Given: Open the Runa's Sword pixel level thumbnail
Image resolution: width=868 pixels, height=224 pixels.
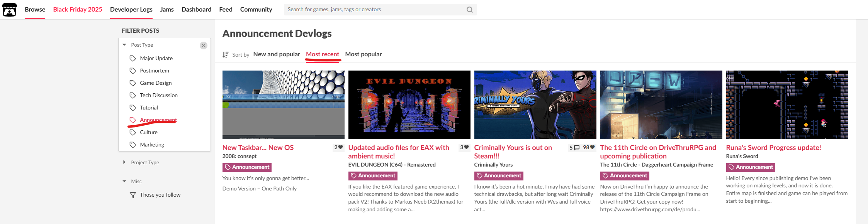Looking at the screenshot, I should pos(787,105).
